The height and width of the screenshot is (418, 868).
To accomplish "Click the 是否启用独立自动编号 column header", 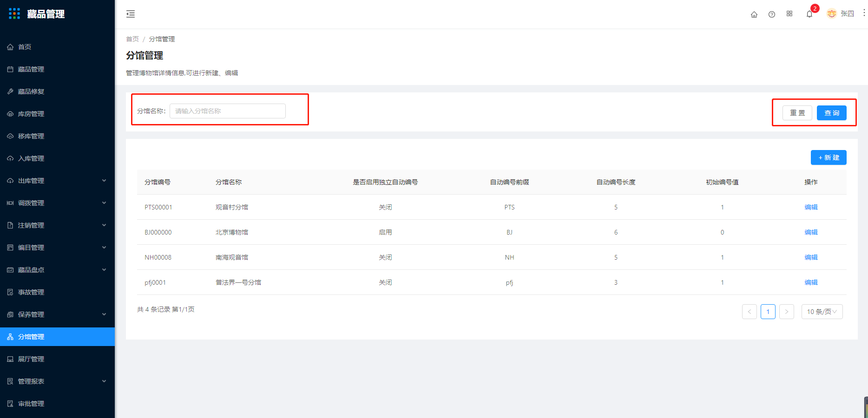I will click(385, 182).
